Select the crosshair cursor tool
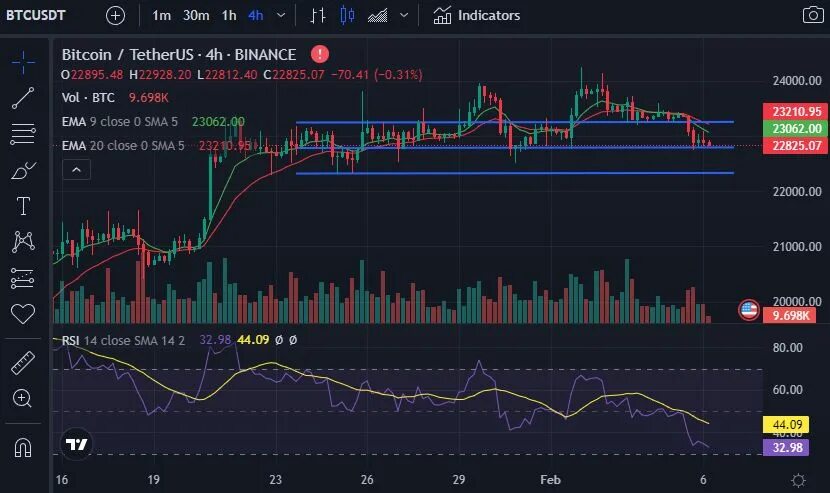Viewport: 830px width, 493px height. (23, 62)
